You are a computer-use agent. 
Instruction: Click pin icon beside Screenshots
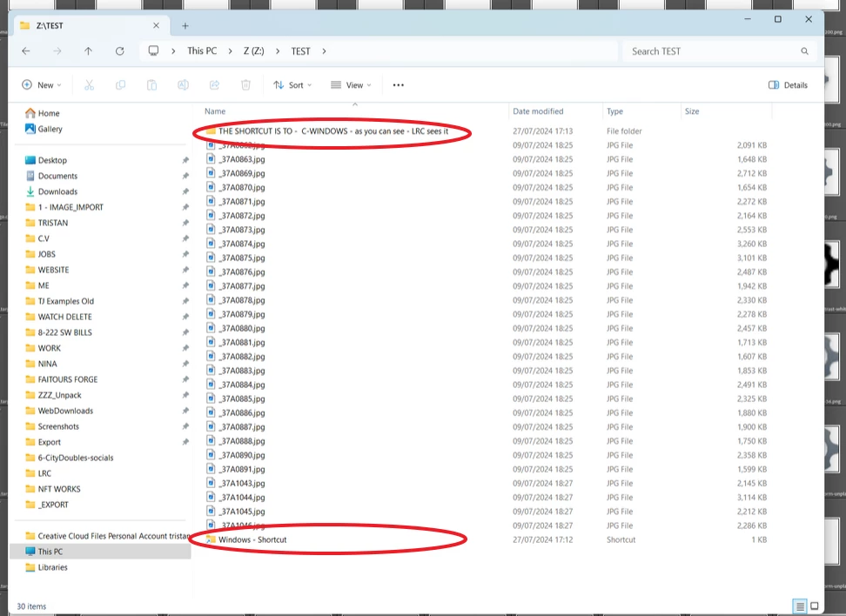185,426
